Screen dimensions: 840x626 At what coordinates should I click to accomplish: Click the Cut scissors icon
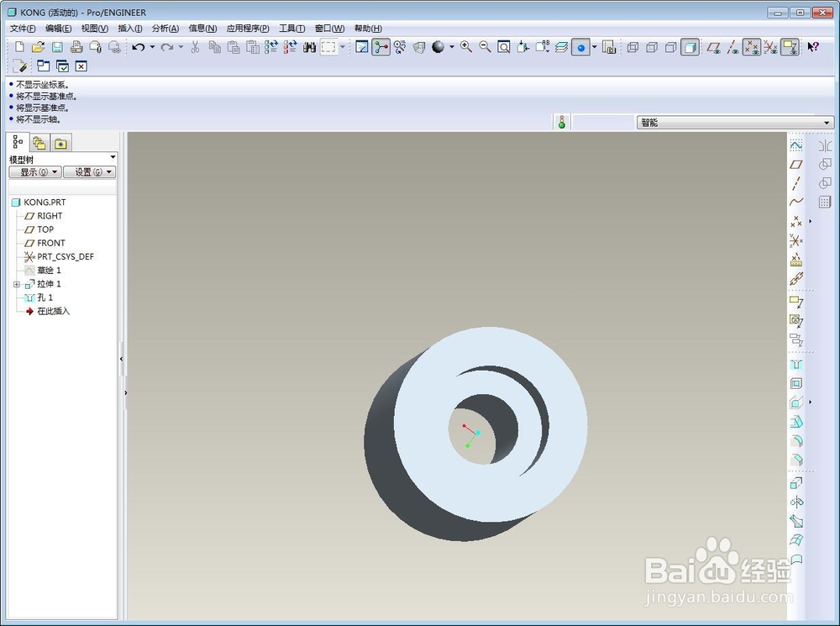pyautogui.click(x=195, y=47)
